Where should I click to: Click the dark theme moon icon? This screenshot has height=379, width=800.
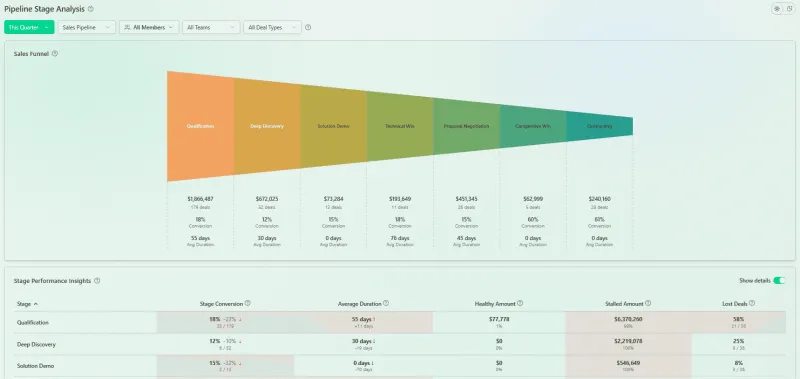(x=789, y=9)
